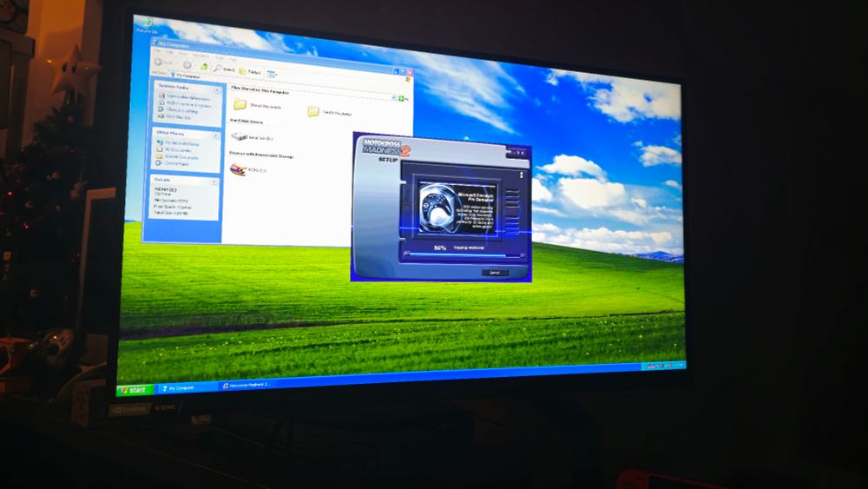868x489 pixels.
Task: Open the Recycle Bin desktop icon
Action: (148, 25)
